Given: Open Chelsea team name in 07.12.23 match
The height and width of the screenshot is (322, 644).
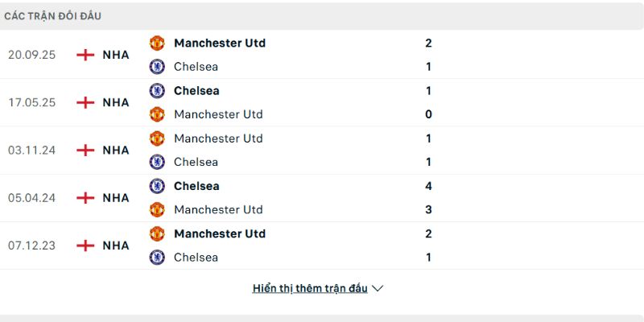Looking at the screenshot, I should tap(196, 258).
